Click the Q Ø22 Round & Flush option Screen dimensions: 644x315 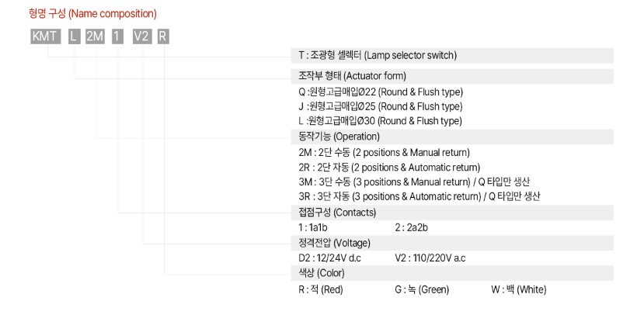(x=381, y=92)
